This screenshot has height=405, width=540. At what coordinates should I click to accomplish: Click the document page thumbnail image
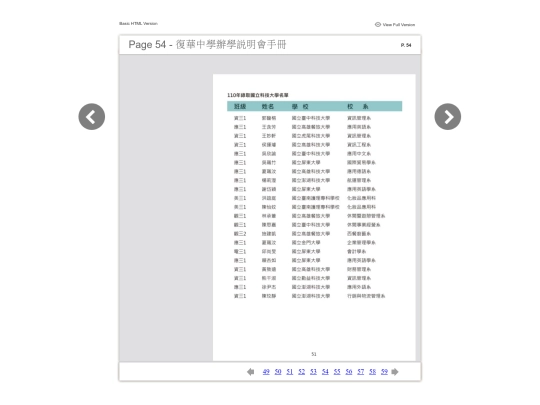pos(314,217)
